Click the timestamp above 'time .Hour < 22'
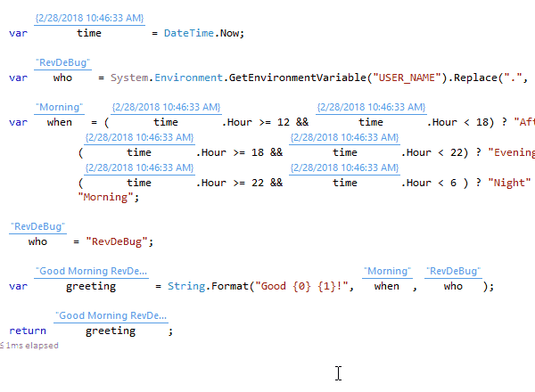 344,138
